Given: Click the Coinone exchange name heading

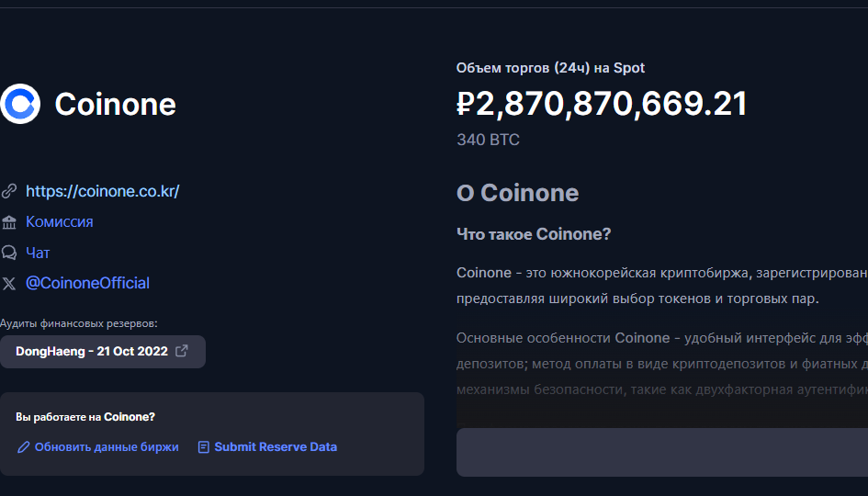Looking at the screenshot, I should [115, 104].
